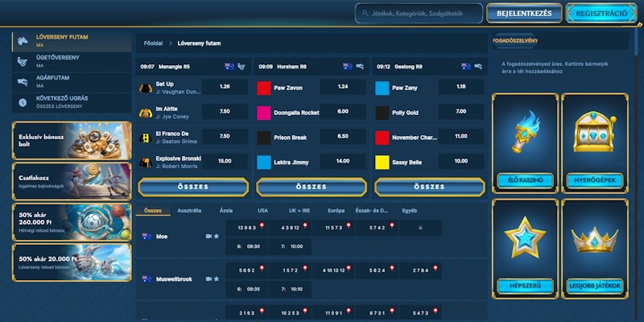Favorite Muswellbrook with the star icon

217,279
